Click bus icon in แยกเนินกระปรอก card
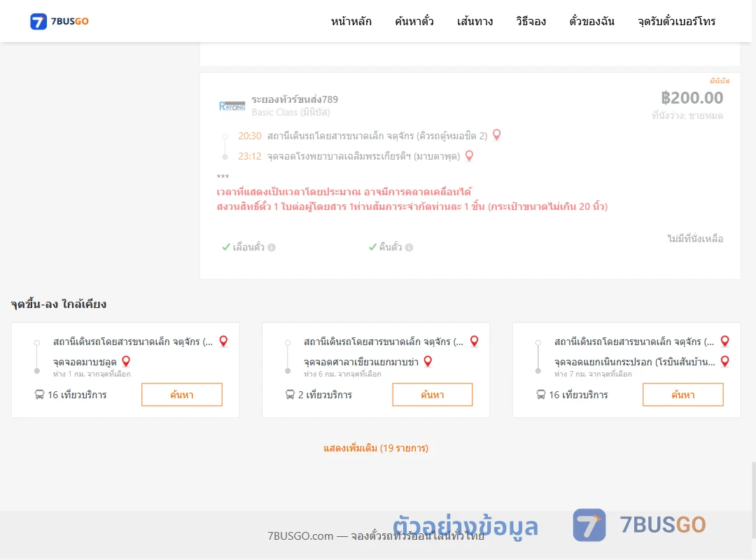The image size is (756, 560). pos(541,395)
